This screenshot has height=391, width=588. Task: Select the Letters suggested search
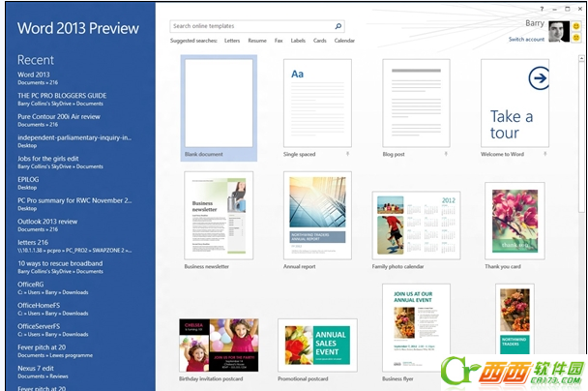(232, 41)
